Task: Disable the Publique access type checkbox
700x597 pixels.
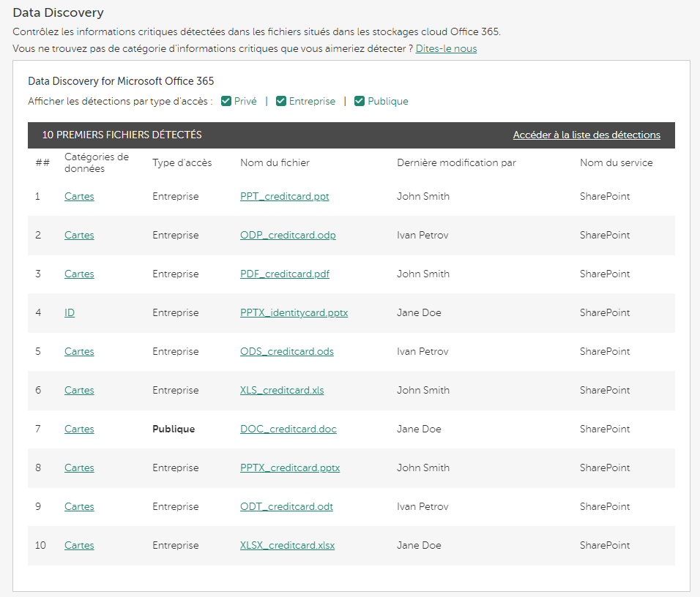Action: [x=360, y=102]
